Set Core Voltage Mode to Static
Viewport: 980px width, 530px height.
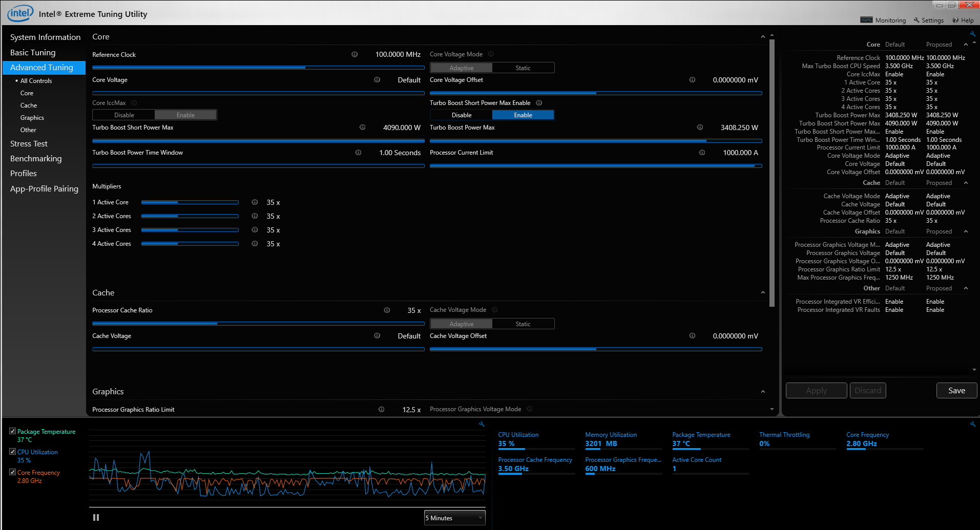[523, 68]
